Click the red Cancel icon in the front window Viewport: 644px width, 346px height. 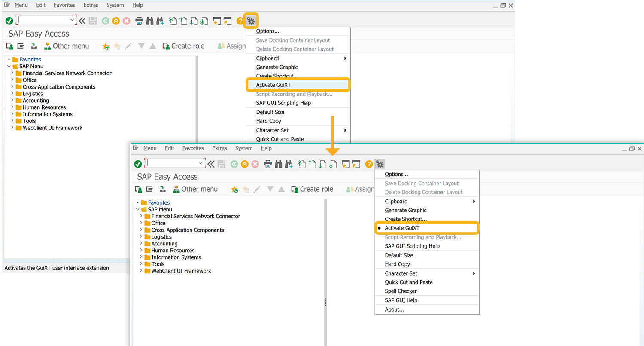pyautogui.click(x=255, y=164)
